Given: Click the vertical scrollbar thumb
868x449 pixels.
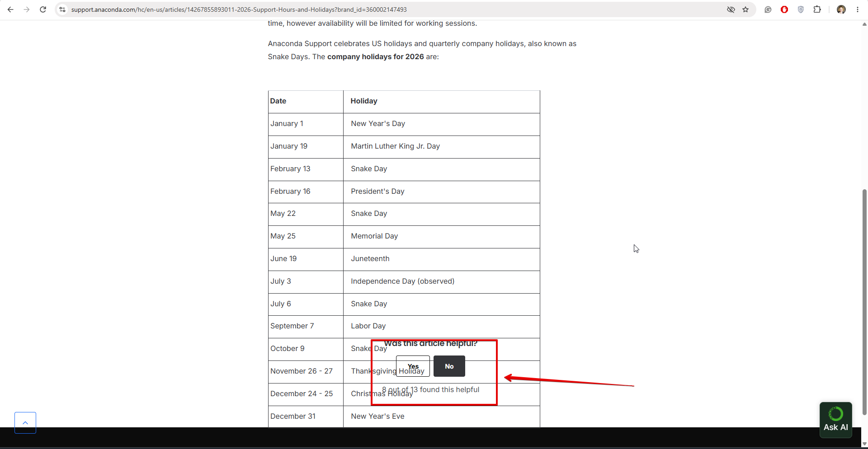Looking at the screenshot, I should pos(864,302).
